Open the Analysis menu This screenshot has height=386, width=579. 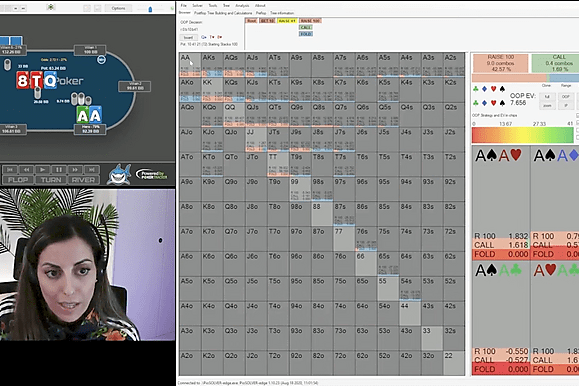click(242, 6)
